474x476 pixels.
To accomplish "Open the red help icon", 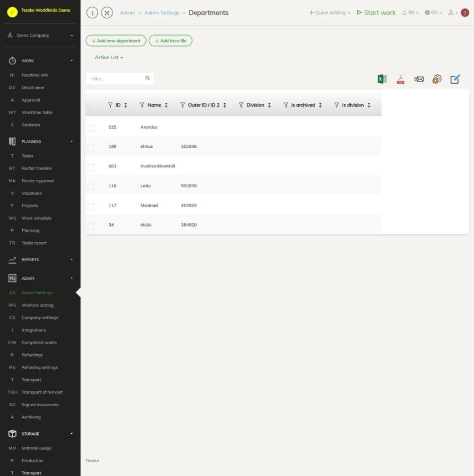I will [x=465, y=13].
